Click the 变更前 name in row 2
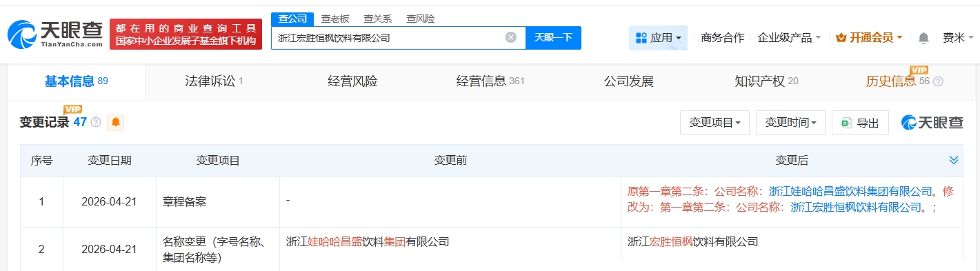Viewport: 980px width, 271px height. coord(368,242)
